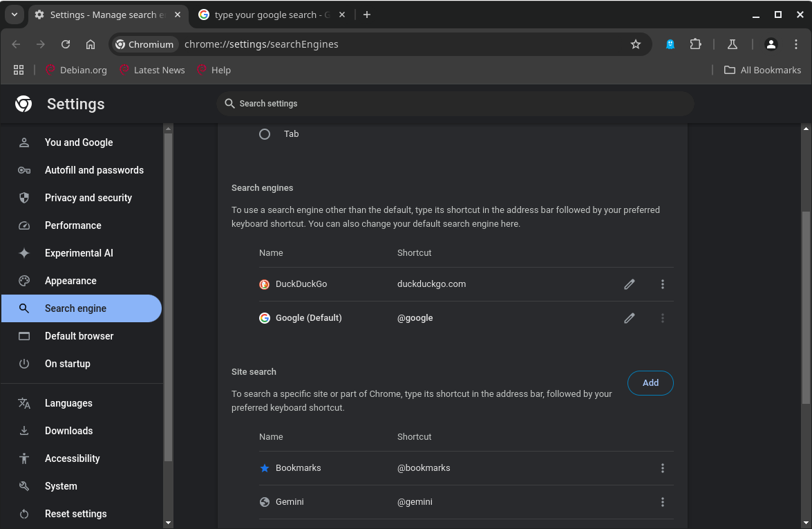Open Help bookmark

214,70
